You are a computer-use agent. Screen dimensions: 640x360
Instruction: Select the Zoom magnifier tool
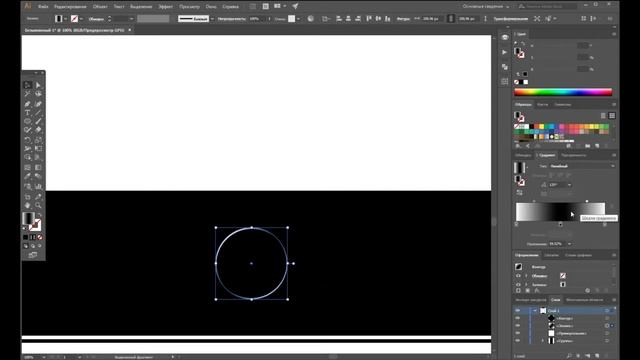38,205
